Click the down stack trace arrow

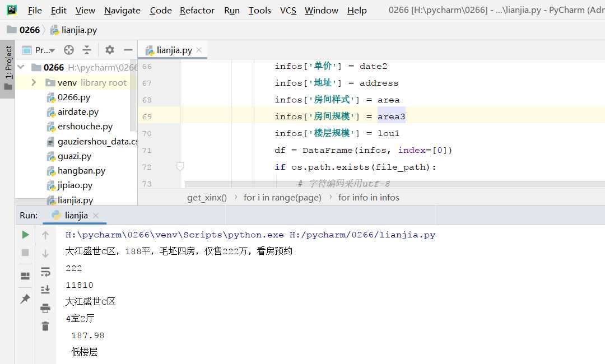pyautogui.click(x=45, y=253)
